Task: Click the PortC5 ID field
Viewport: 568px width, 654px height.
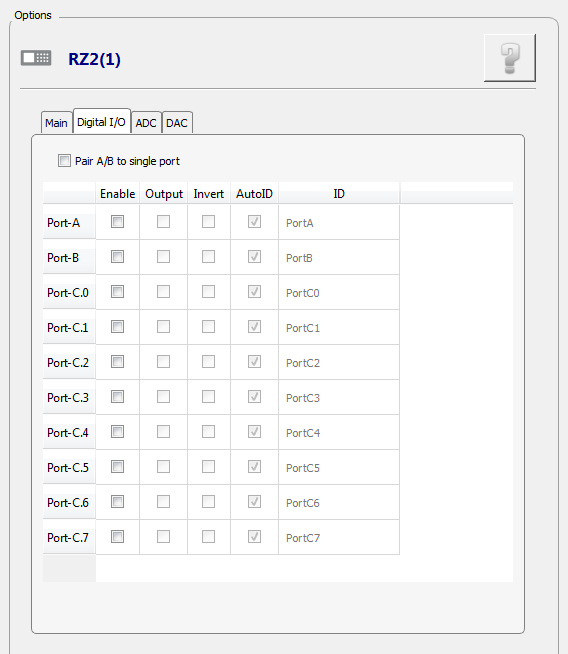Action: pyautogui.click(x=339, y=468)
